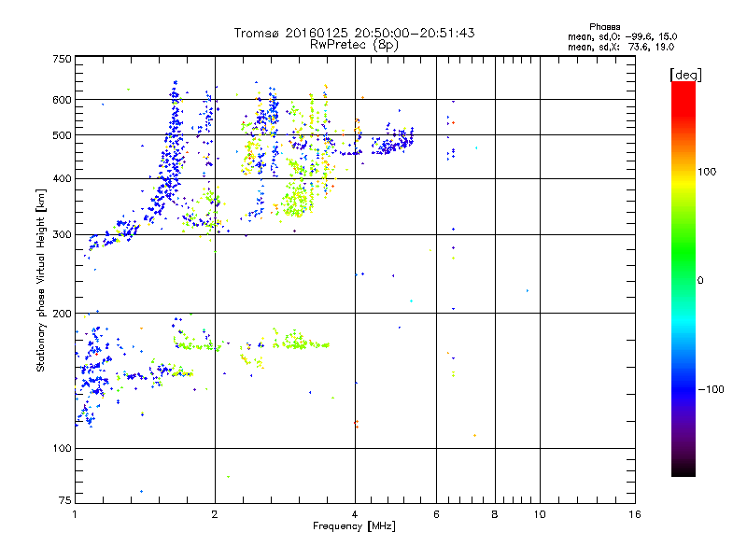The width and height of the screenshot is (747, 560).
Task: Click the '1' frequency axis tick label
Action: click(x=75, y=514)
